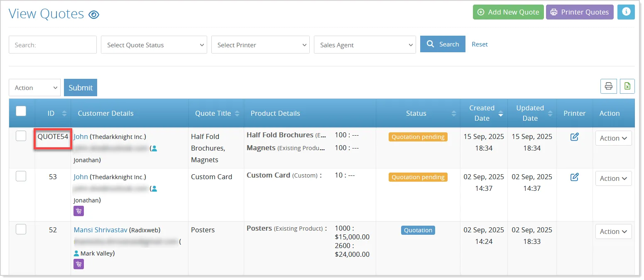
Task: Click Quotation pending badge in quote 53 row
Action: point(418,177)
